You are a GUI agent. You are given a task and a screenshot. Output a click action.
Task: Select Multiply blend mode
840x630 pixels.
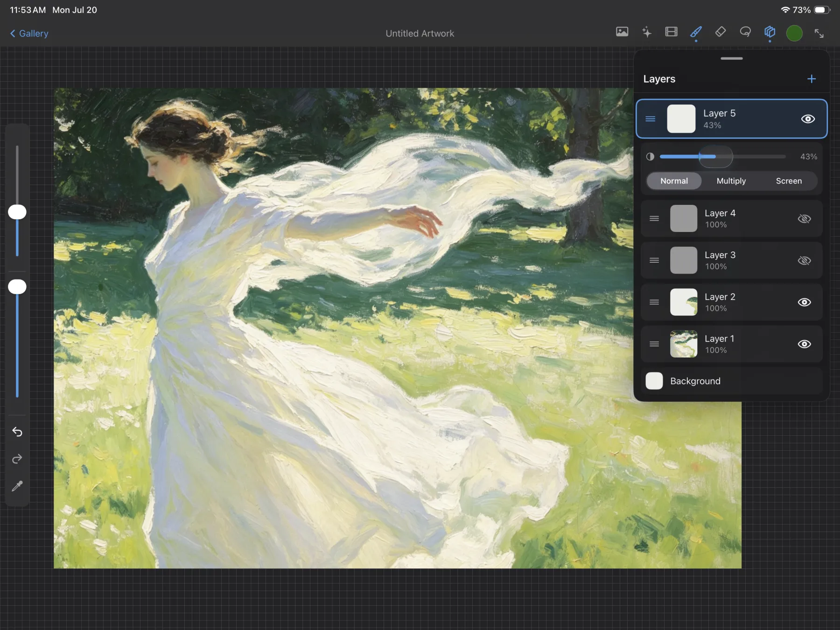[731, 181]
